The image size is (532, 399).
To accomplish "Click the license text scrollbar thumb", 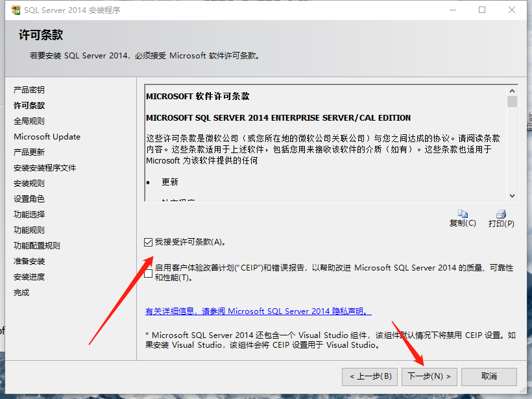I will (512, 101).
